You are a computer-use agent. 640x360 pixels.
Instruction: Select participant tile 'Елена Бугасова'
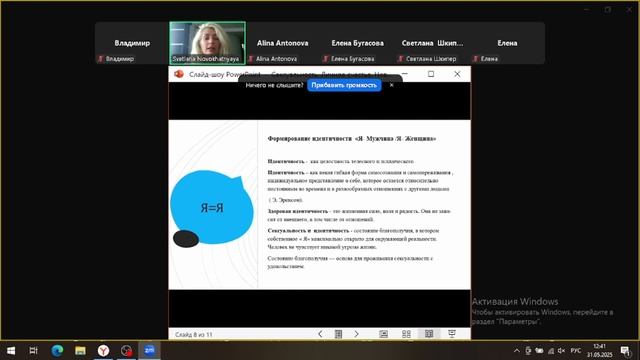pos(358,43)
